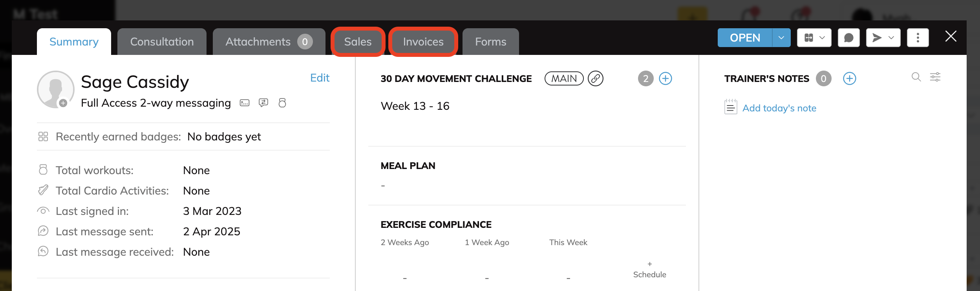The image size is (980, 291).
Task: Open the Forms tab
Action: coord(490,42)
